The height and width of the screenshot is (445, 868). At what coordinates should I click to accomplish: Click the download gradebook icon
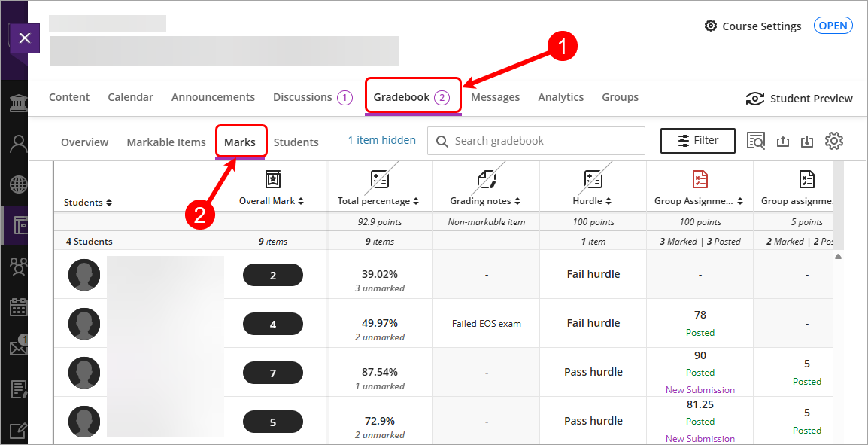807,141
